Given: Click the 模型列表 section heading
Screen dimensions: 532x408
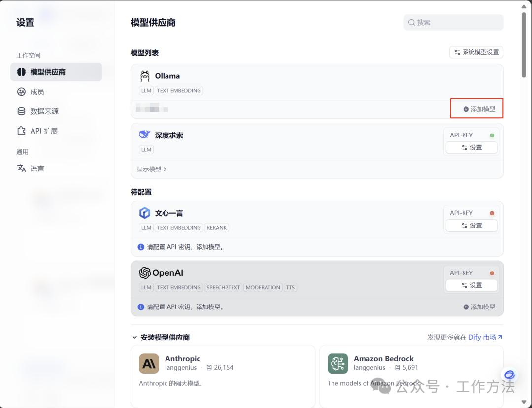Looking at the screenshot, I should (x=144, y=53).
